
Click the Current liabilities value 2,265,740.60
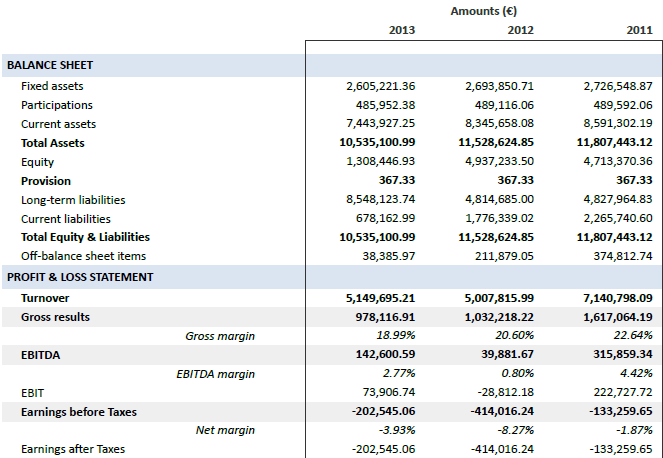coord(615,219)
